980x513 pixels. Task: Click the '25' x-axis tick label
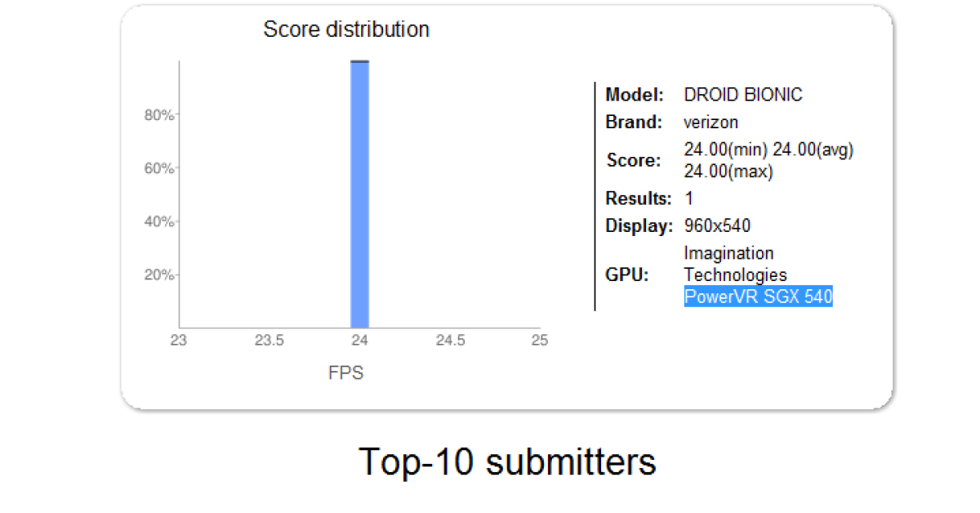[539, 341]
